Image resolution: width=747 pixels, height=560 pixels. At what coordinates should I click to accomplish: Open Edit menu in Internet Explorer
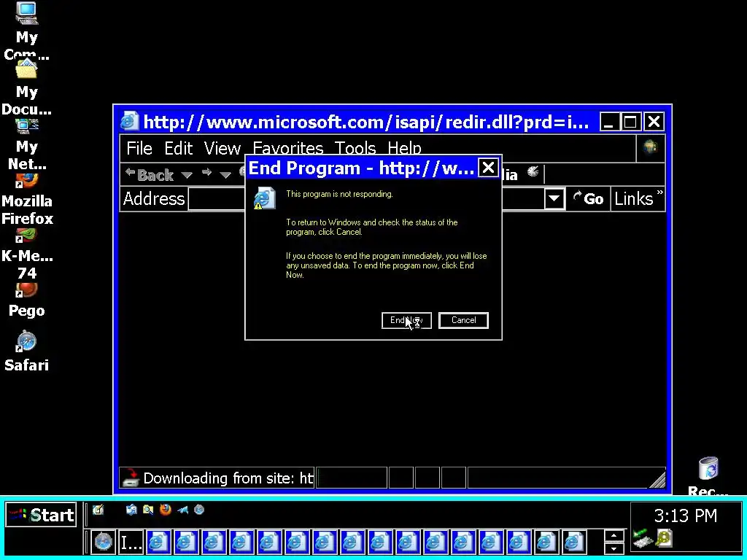(178, 148)
